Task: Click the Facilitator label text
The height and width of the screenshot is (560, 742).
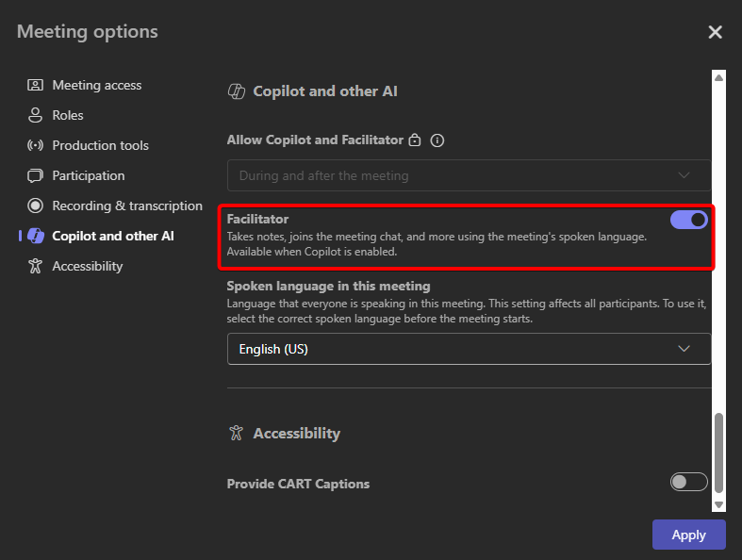Action: (x=257, y=219)
